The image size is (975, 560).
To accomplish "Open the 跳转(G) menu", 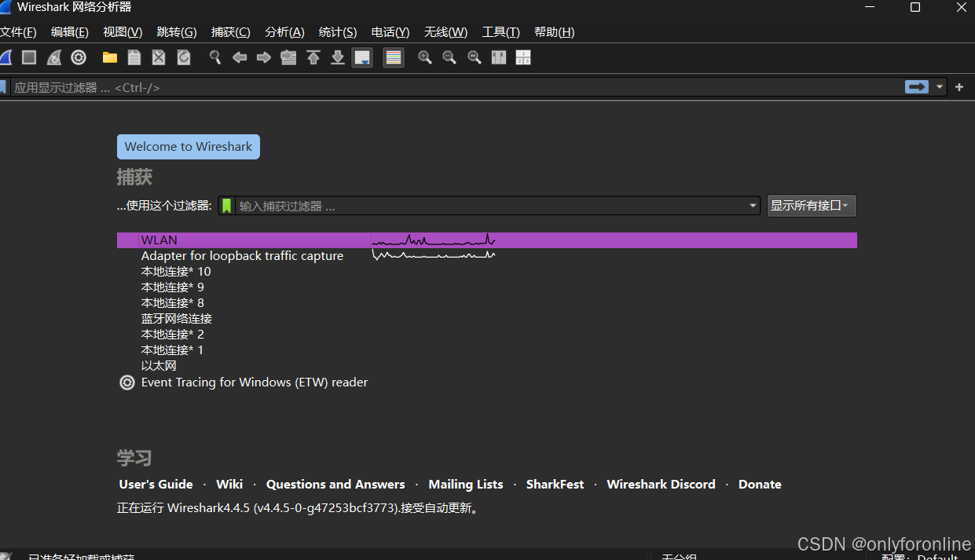I will click(x=177, y=32).
